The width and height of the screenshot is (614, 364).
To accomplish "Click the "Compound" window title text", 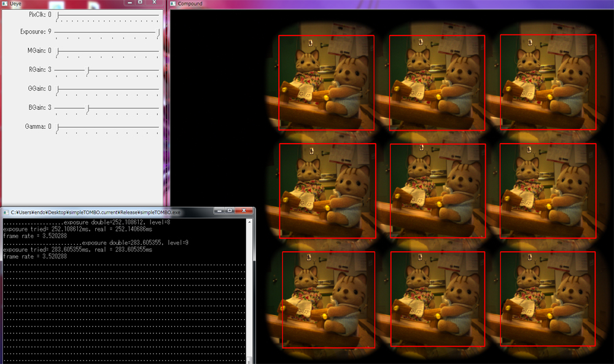I will pos(190,4).
